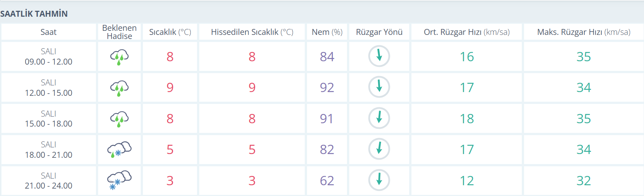Click the rain icon for 09.00 - 12.00
This screenshot has height=196, width=644.
point(119,57)
